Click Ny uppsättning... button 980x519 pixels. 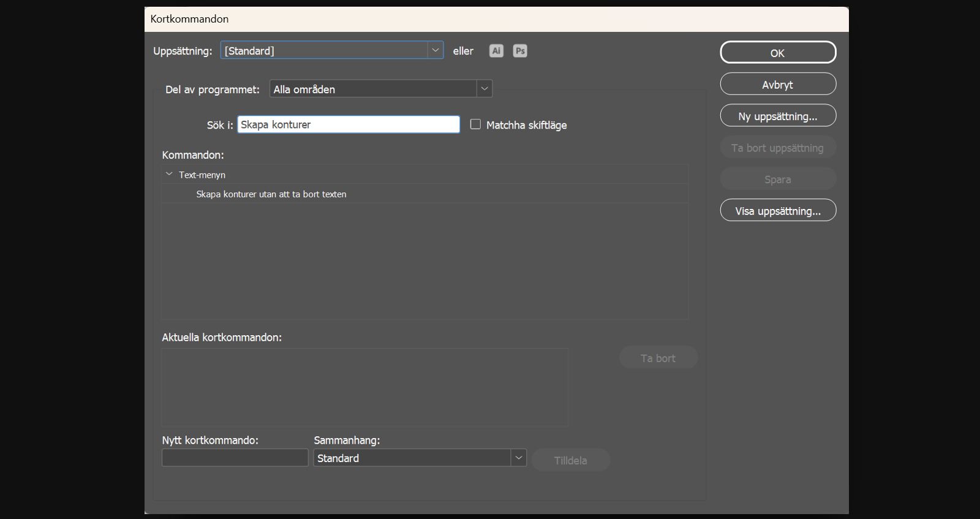coord(778,116)
